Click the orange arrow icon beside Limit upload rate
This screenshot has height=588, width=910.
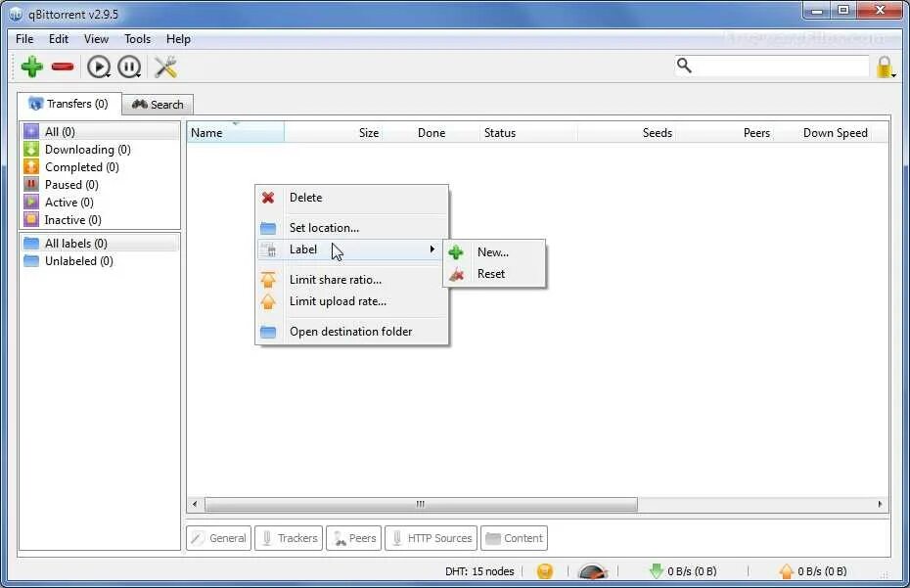267,301
